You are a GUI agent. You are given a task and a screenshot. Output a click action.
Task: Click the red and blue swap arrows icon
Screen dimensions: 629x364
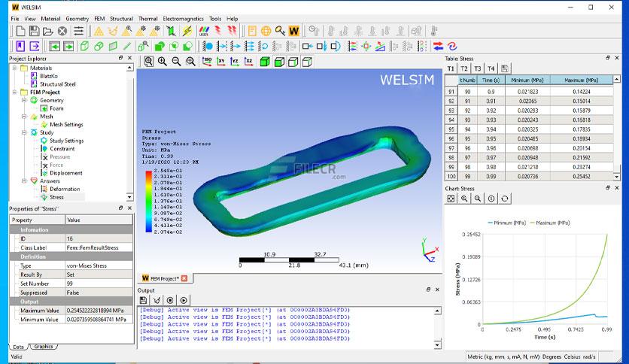(x=438, y=47)
